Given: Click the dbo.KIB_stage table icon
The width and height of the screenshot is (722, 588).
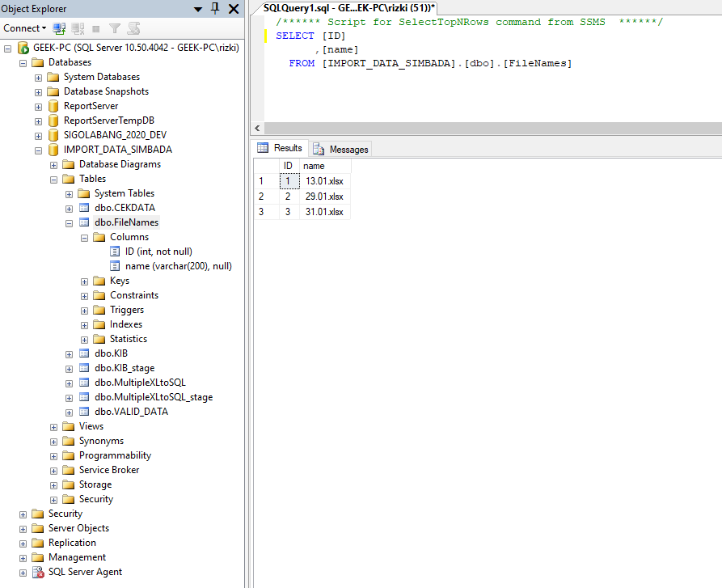Looking at the screenshot, I should [84, 368].
